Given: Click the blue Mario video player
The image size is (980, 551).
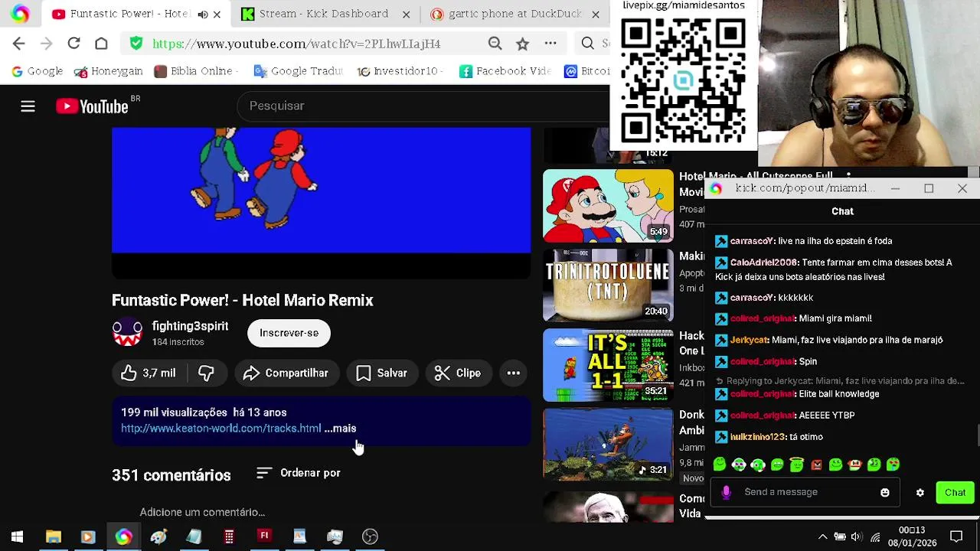Looking at the screenshot, I should (x=321, y=190).
